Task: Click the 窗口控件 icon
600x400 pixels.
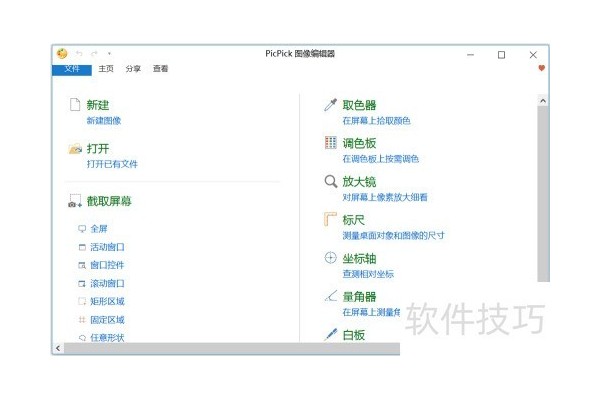Action: click(x=82, y=265)
